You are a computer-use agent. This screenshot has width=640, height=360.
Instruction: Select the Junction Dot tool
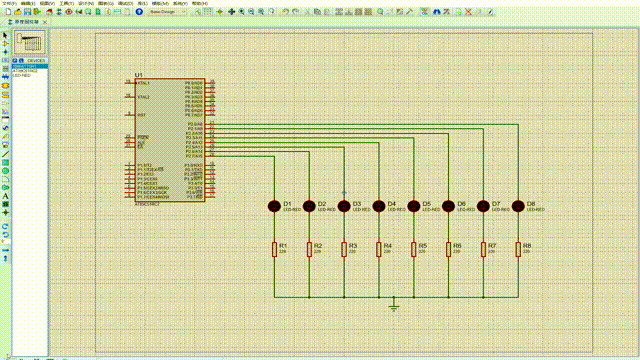[5, 52]
